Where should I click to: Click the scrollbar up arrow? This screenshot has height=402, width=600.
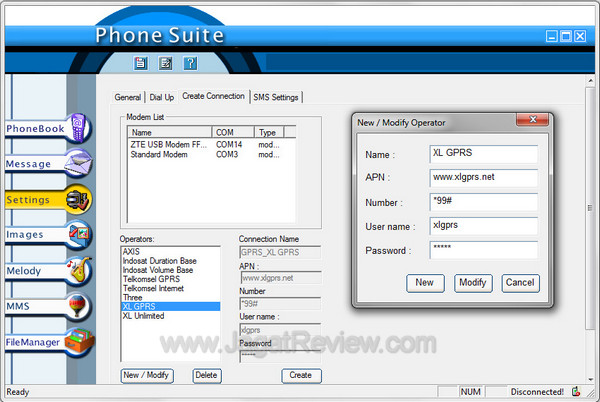tap(590, 81)
